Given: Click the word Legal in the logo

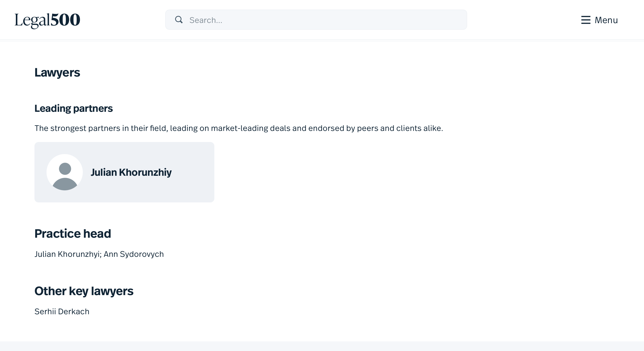Looking at the screenshot, I should tap(32, 20).
